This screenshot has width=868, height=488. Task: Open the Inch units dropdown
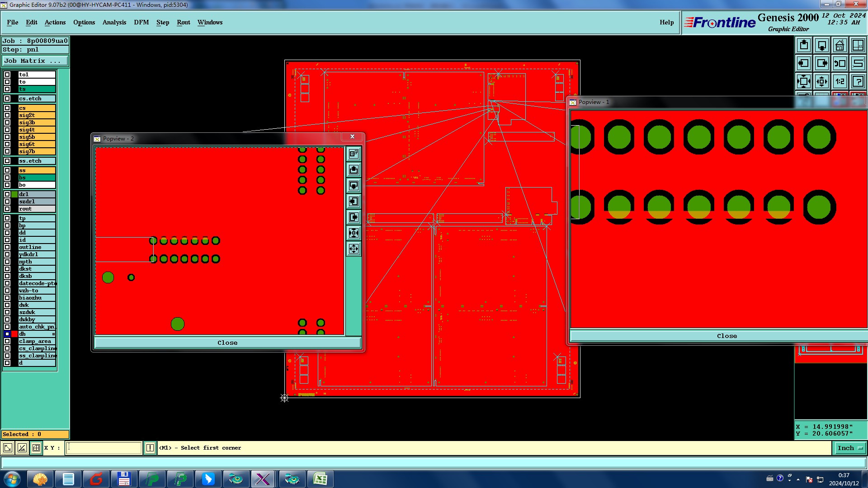pyautogui.click(x=850, y=448)
